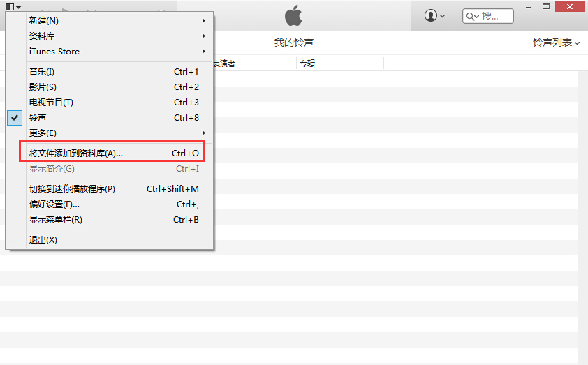Image resolution: width=588 pixels, height=365 pixels.
Task: Click the arrow beside 资料库
Action: point(204,36)
